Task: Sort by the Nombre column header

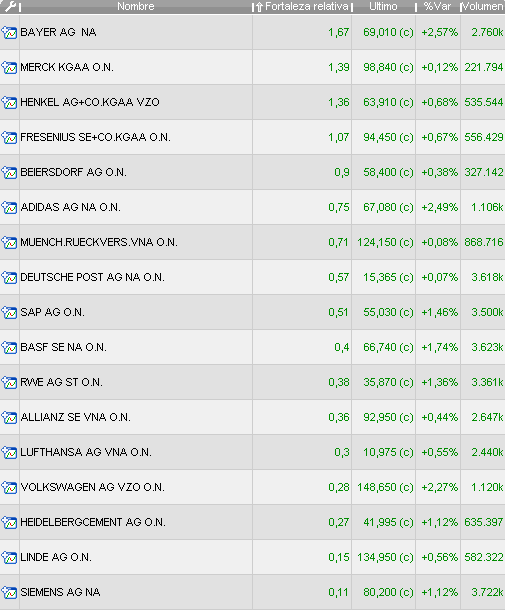Action: coord(135,6)
